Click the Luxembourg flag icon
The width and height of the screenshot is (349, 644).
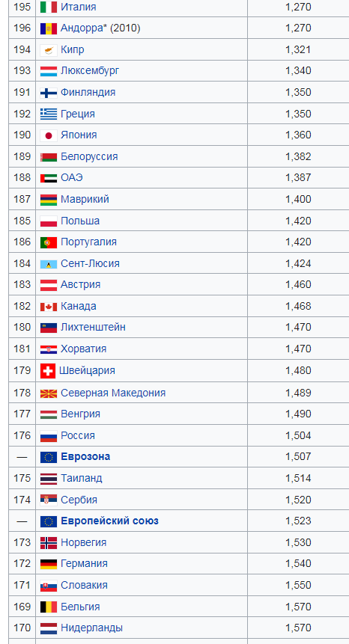(49, 71)
